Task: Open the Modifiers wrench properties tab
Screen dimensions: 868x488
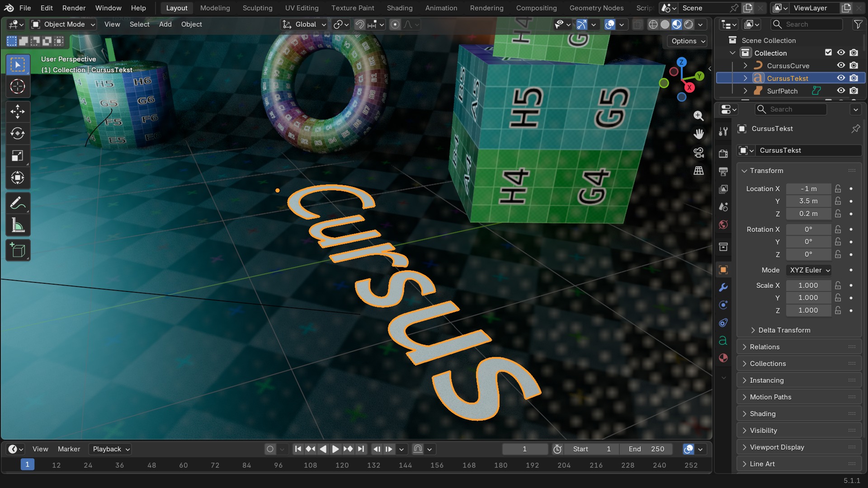Action: pyautogui.click(x=723, y=287)
